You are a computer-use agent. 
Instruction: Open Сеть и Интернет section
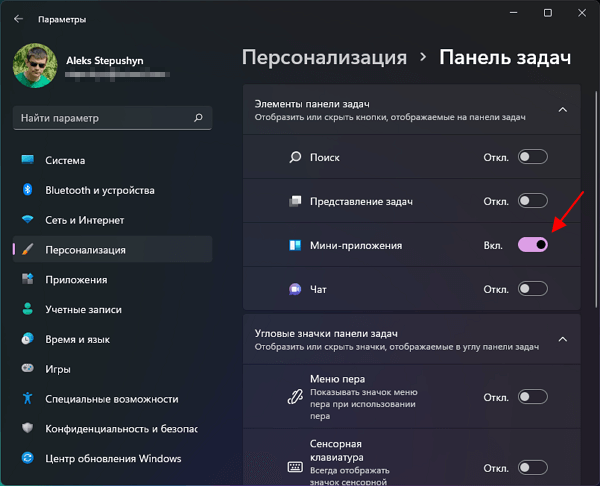tap(112, 220)
